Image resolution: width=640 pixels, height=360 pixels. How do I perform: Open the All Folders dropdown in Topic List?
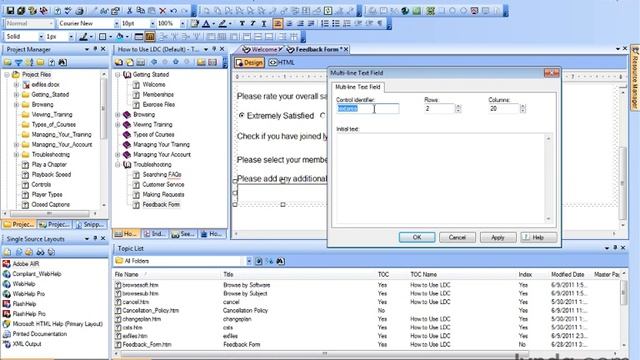(x=249, y=261)
